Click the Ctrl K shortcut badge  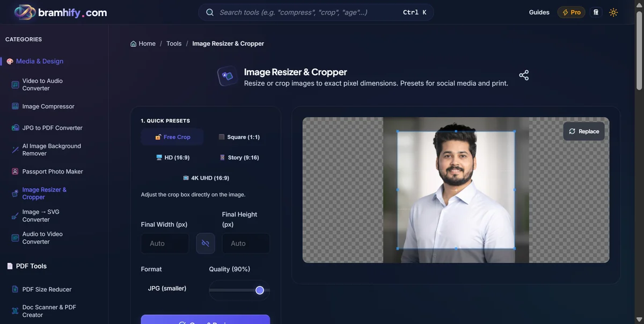[414, 12]
